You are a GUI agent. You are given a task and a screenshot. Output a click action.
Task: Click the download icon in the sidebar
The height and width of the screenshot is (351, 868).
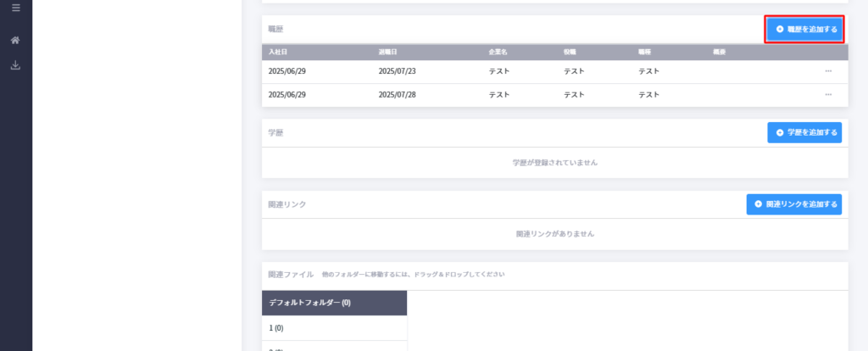(x=15, y=65)
